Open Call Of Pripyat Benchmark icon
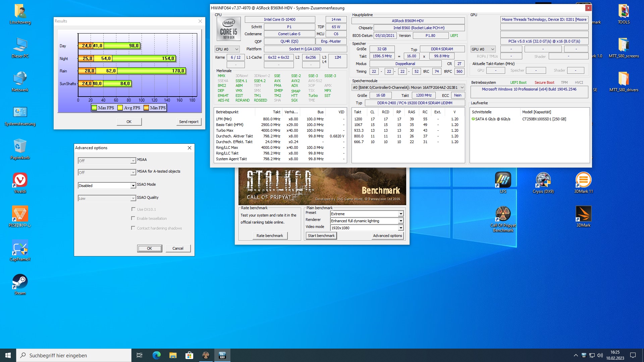Image resolution: width=644 pixels, height=362 pixels. click(x=503, y=215)
